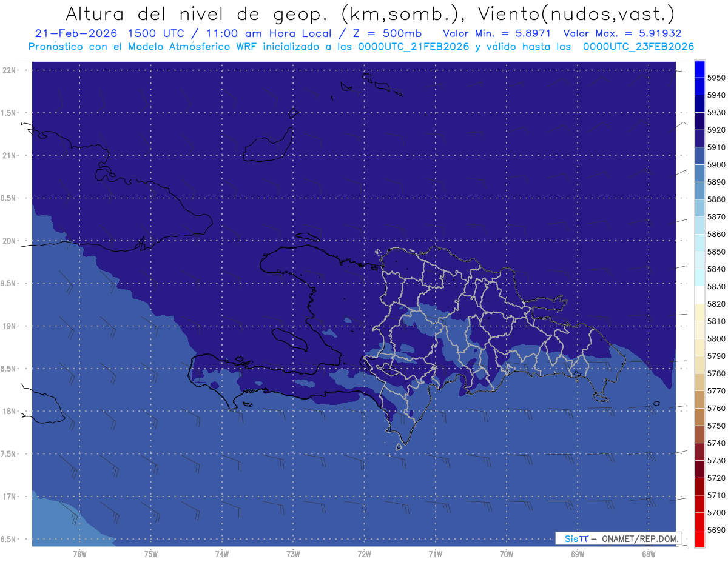Click the colorbar swatch between 5940 and 5950
The width and height of the screenshot is (728, 562).
click(x=699, y=87)
